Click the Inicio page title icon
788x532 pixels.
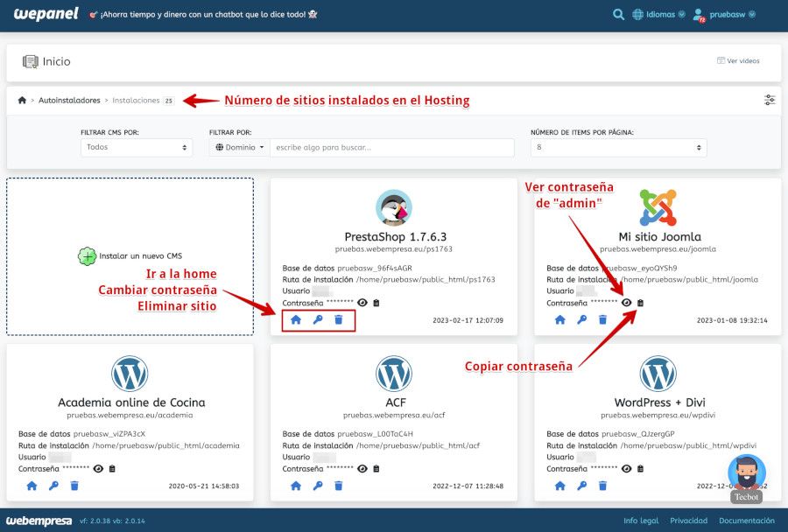click(x=30, y=61)
